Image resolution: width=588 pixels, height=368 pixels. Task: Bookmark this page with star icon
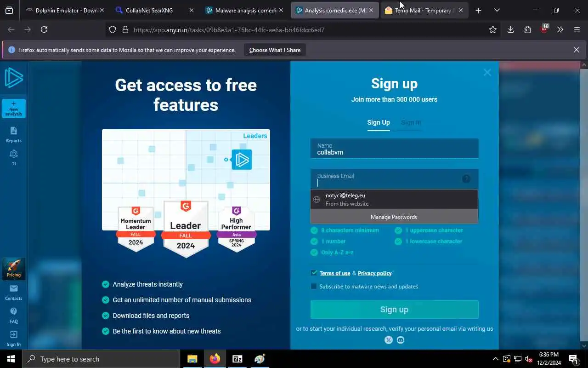(493, 29)
